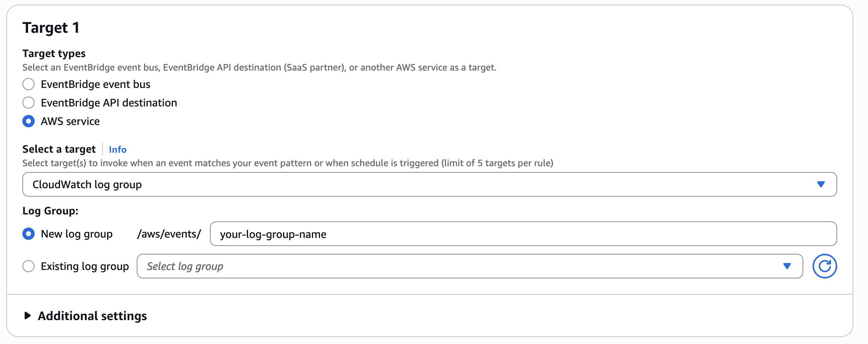Click the dropdown arrow on Select log group

point(787,266)
